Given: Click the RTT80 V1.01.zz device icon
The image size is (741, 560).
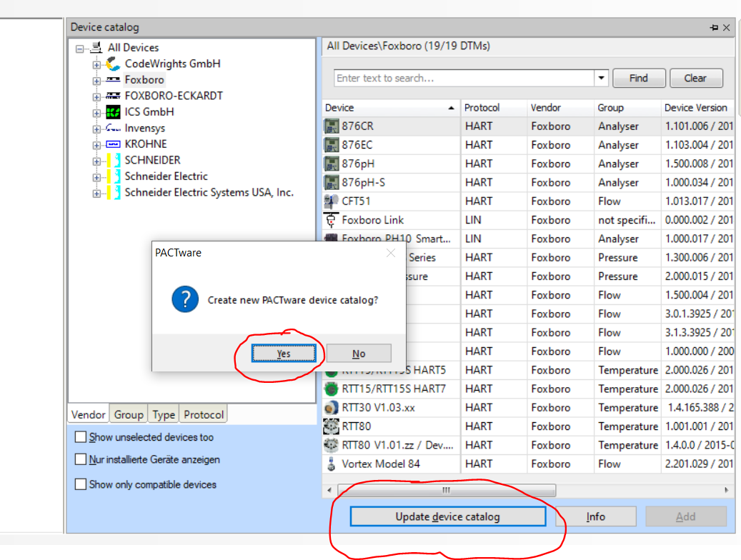Looking at the screenshot, I should 332,445.
